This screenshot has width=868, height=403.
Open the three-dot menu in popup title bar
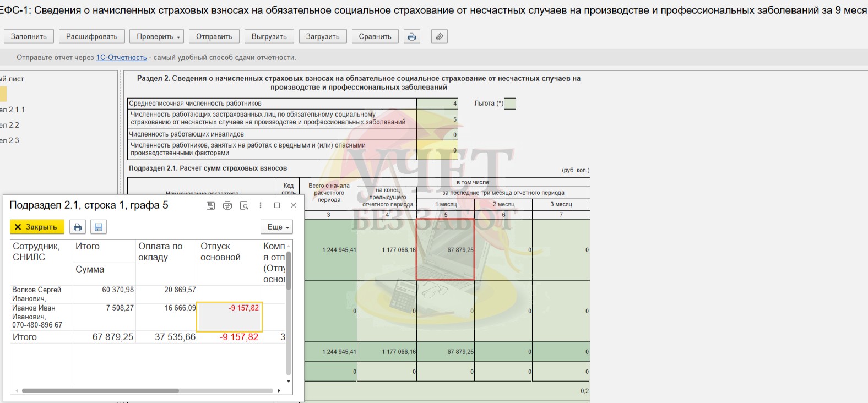[x=261, y=205]
